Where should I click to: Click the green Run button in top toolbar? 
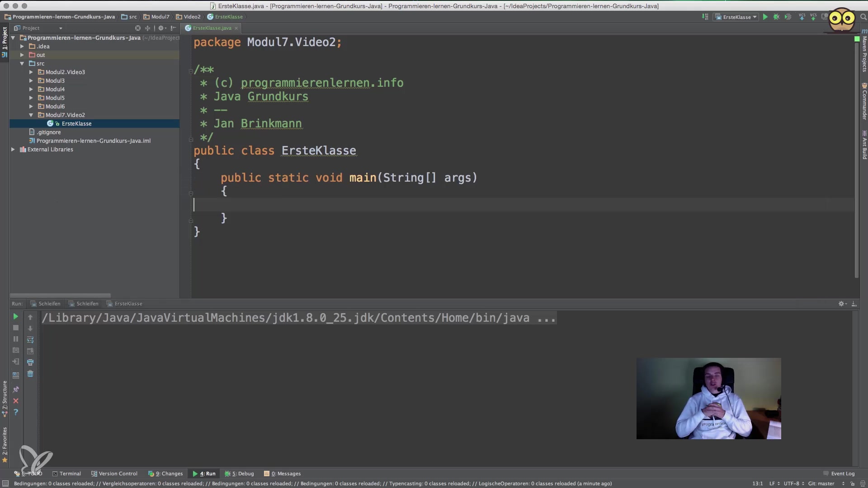pos(765,17)
